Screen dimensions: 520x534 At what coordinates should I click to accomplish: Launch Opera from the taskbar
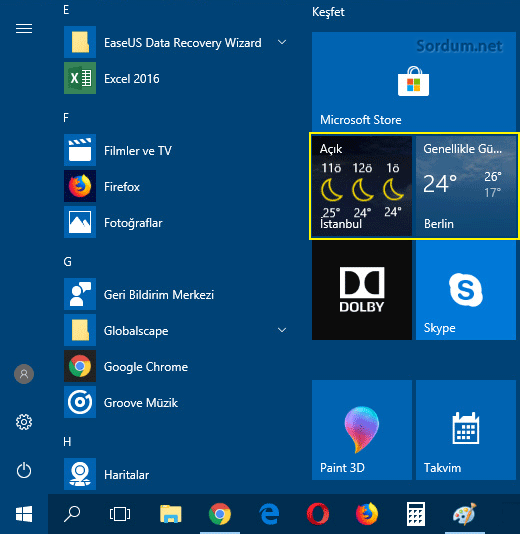[x=318, y=514]
